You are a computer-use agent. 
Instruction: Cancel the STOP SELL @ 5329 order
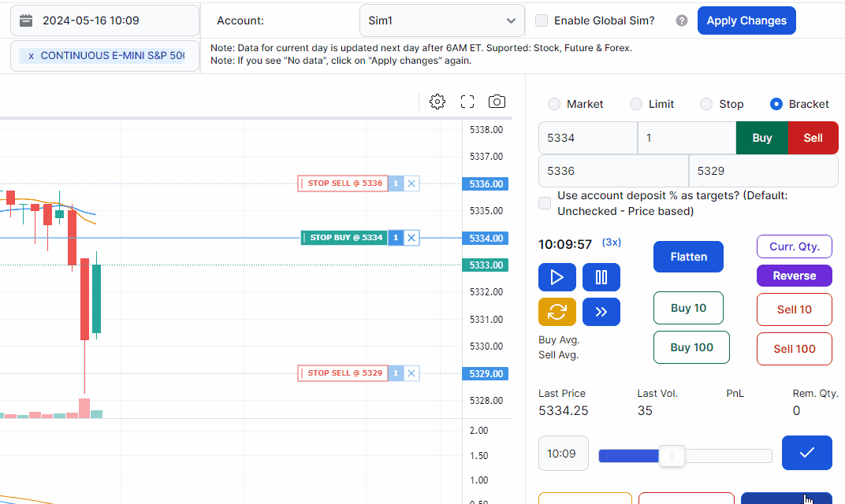click(x=411, y=373)
